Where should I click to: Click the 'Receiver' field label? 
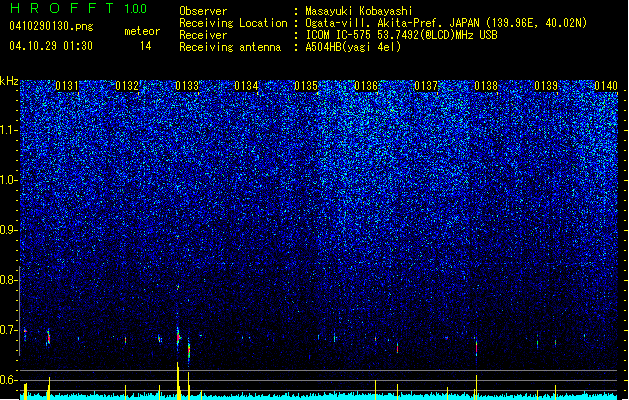tap(203, 35)
